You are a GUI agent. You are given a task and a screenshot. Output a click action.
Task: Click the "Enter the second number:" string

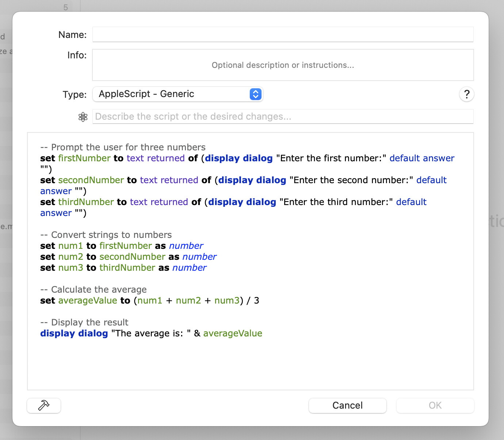[351, 180]
